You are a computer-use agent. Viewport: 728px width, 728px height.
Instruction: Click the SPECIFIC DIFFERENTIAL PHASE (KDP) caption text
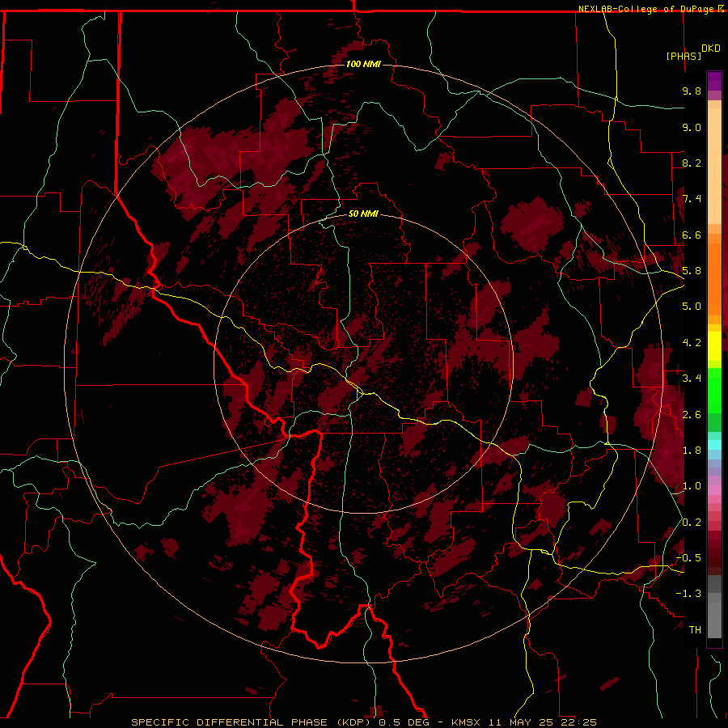tap(252, 722)
